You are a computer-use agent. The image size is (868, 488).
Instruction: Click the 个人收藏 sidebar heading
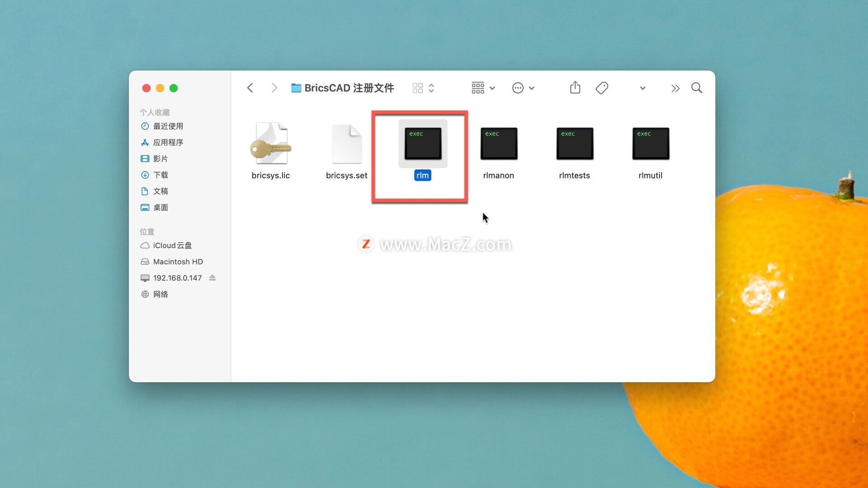click(x=155, y=112)
